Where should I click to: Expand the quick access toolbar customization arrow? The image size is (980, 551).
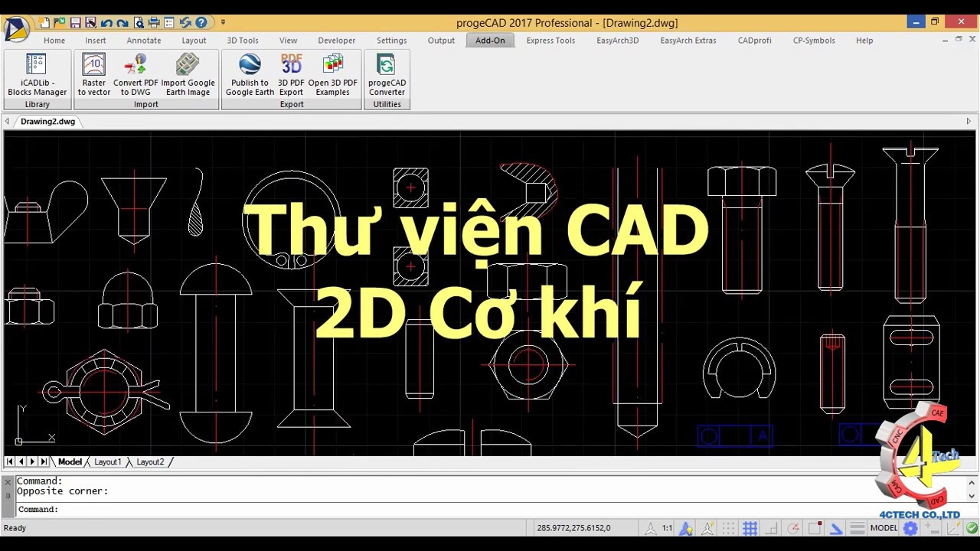tap(223, 23)
